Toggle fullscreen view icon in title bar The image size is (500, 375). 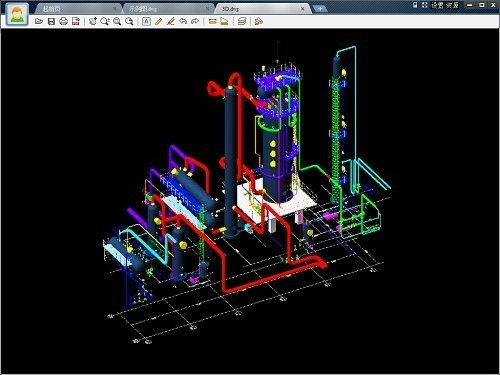tap(424, 5)
